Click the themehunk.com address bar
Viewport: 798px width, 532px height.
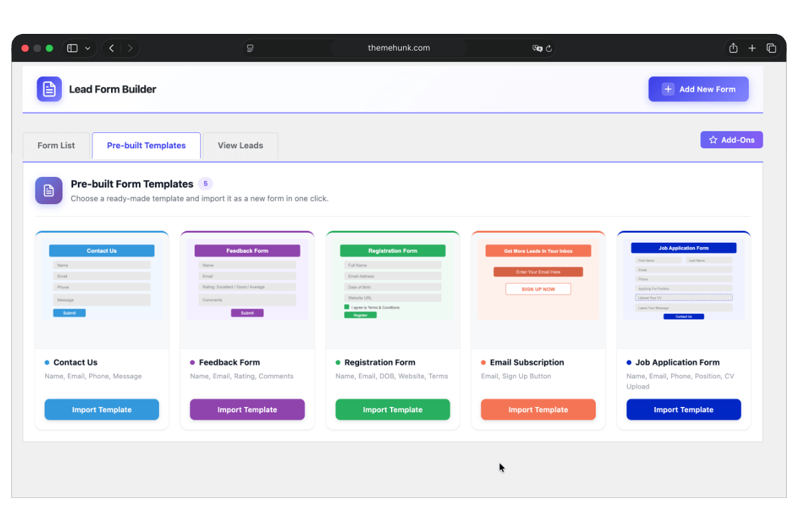coord(399,48)
